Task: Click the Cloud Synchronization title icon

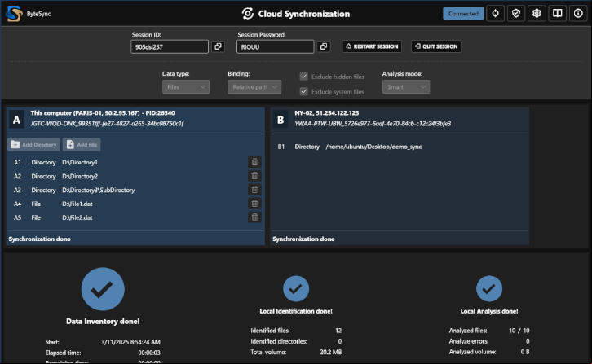Action: tap(248, 14)
